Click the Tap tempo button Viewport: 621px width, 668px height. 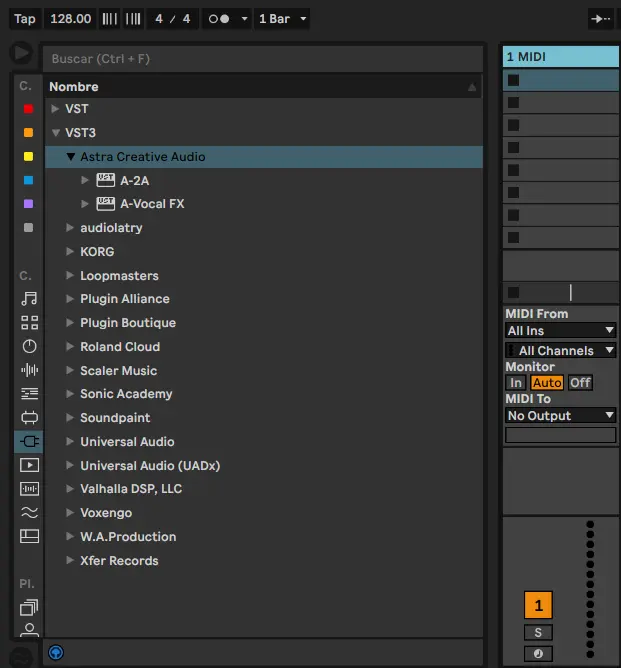click(x=25, y=19)
